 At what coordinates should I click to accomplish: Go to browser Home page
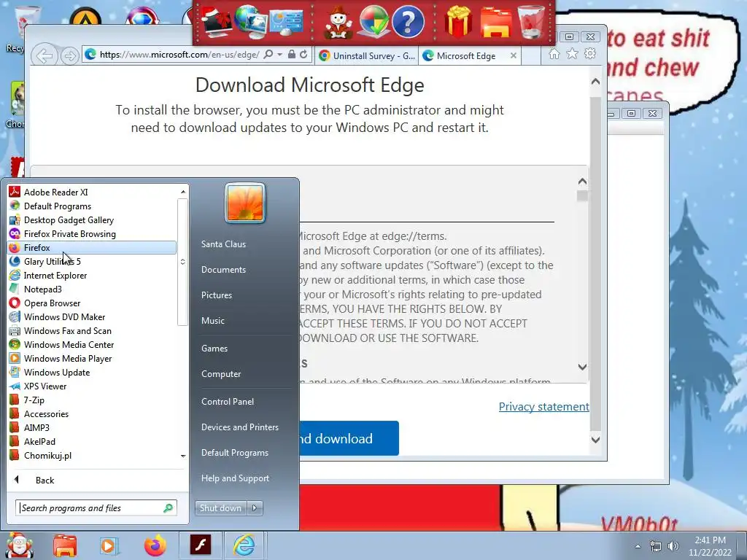554,54
